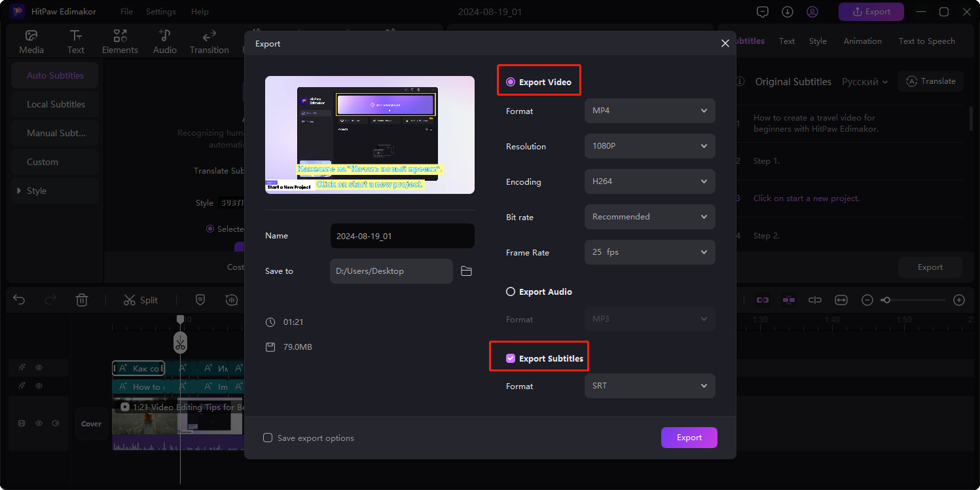Open the File menu
The width and height of the screenshot is (980, 490).
click(126, 12)
